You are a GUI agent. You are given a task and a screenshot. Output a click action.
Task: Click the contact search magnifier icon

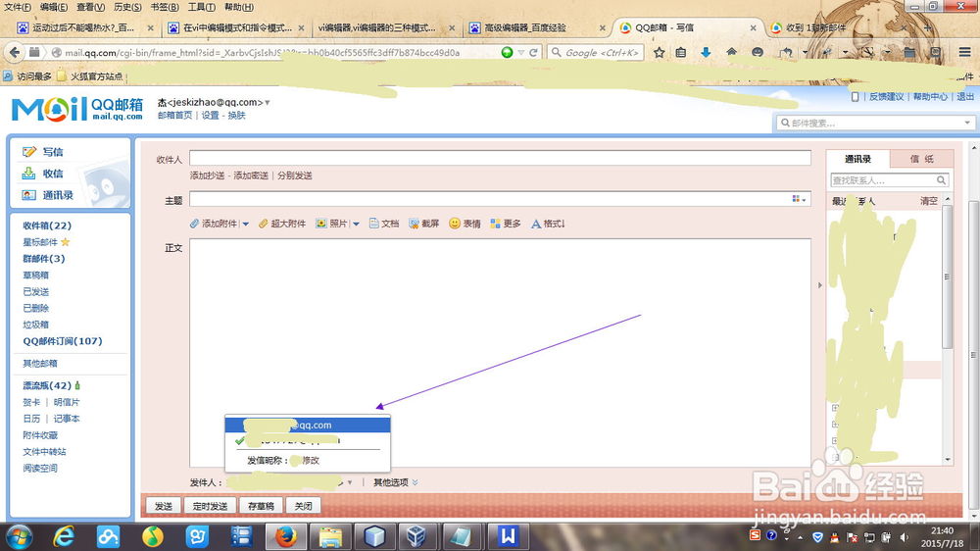[941, 180]
